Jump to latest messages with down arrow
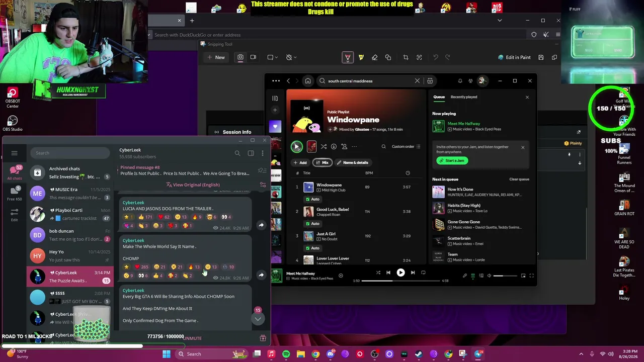This screenshot has height=362, width=644. pos(258,319)
